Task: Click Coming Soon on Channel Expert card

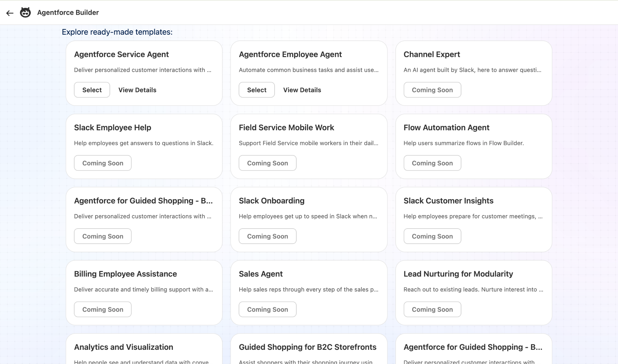Action: (432, 90)
